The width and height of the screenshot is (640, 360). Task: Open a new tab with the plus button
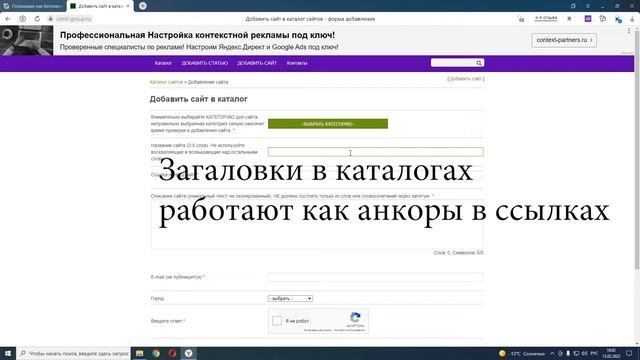coord(142,6)
